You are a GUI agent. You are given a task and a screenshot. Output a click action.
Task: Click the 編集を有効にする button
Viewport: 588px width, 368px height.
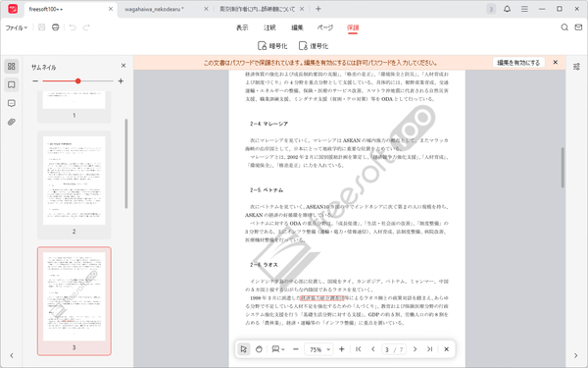518,63
